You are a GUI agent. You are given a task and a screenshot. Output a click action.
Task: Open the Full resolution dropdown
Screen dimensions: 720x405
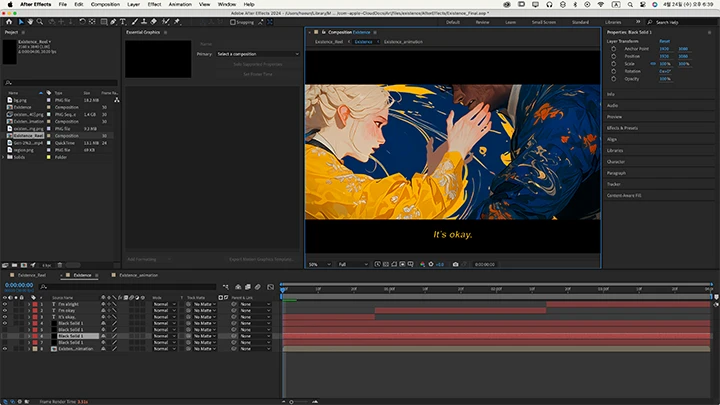pos(353,264)
